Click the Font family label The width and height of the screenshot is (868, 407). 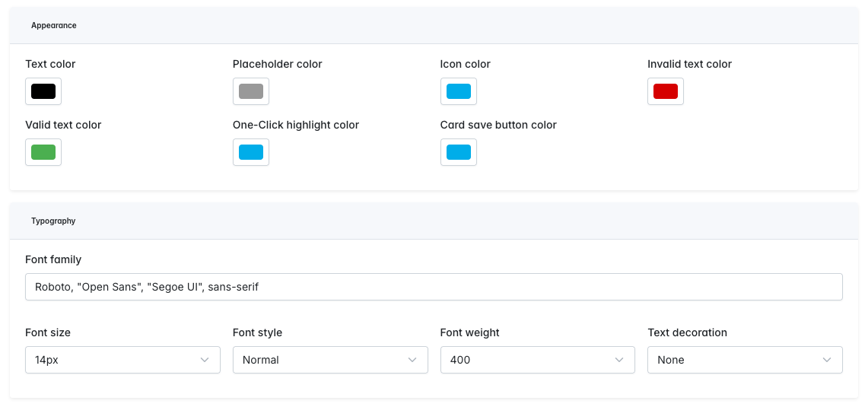pos(53,260)
